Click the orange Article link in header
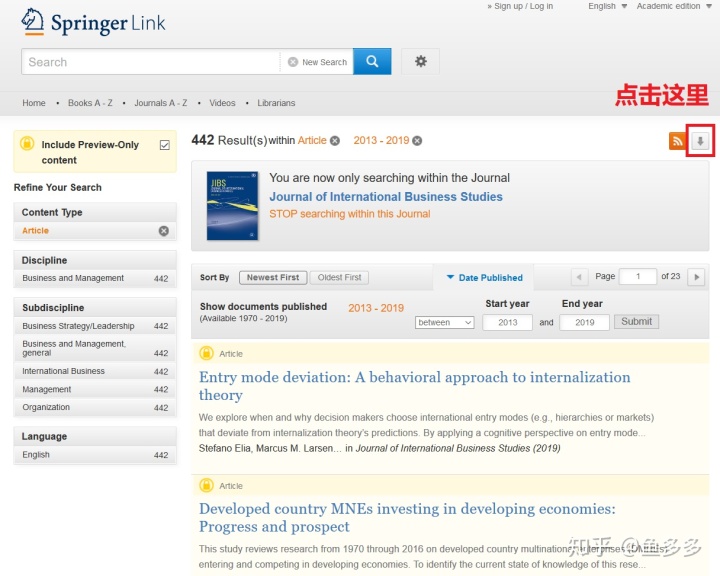720x576 pixels. pyautogui.click(x=312, y=140)
